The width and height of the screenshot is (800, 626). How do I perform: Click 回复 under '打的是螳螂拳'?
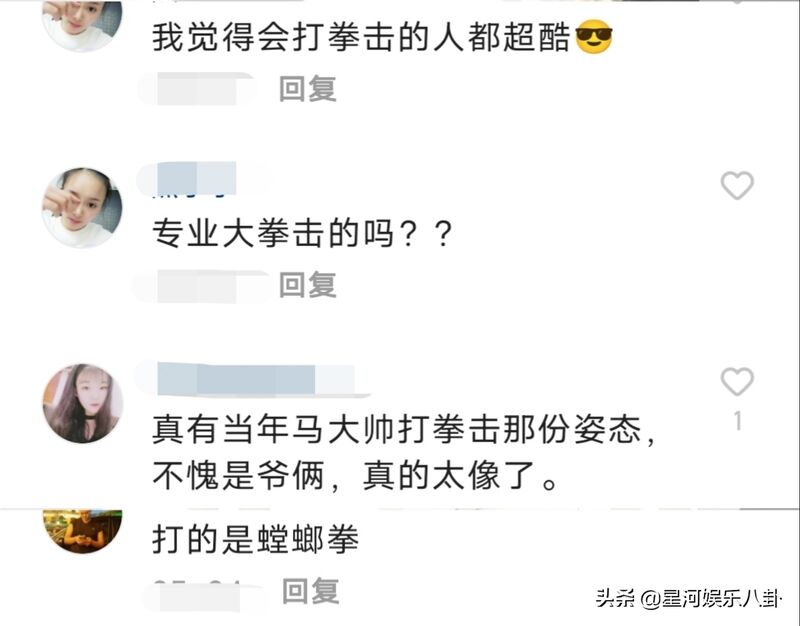[310, 591]
